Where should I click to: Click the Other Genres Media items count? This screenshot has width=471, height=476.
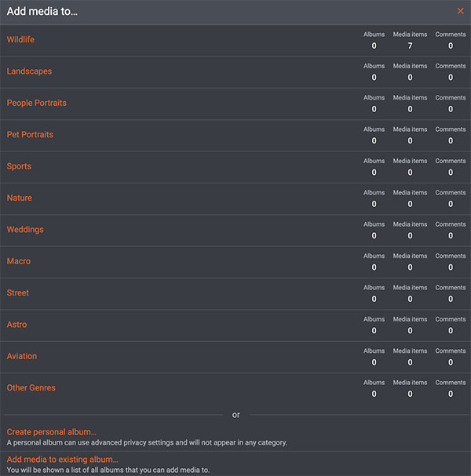point(410,394)
